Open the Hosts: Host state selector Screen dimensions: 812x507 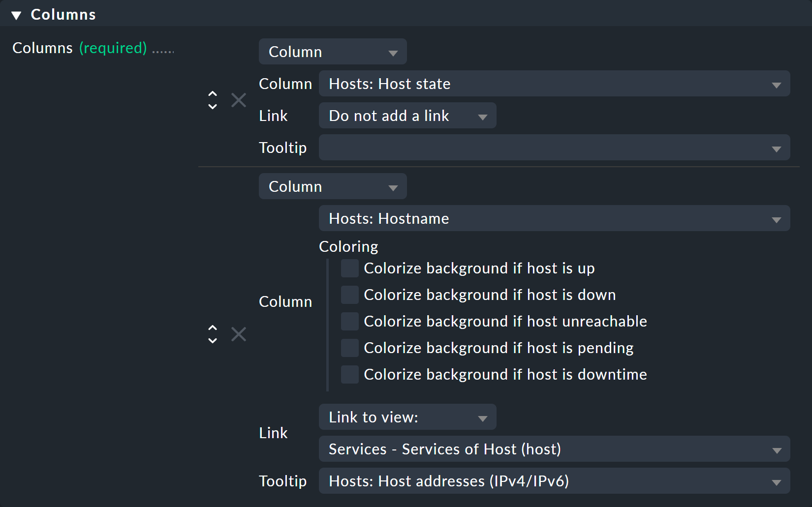pyautogui.click(x=554, y=84)
